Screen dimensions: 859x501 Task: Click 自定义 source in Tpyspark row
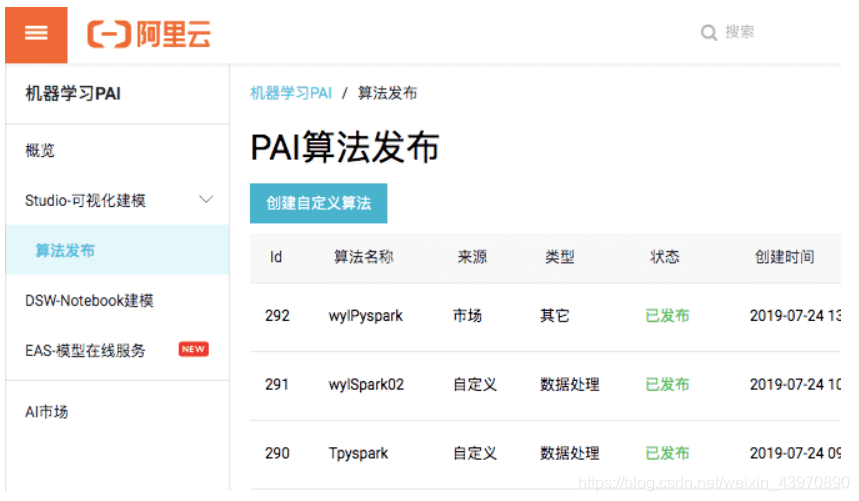(475, 453)
